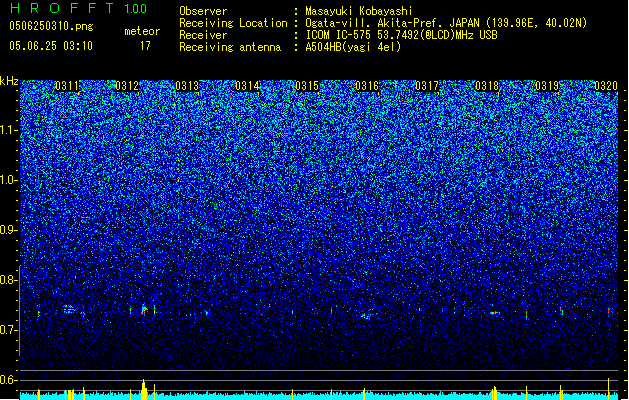The height and width of the screenshot is (400, 629).
Task: Click the 0319 time marker
Action: point(547,86)
